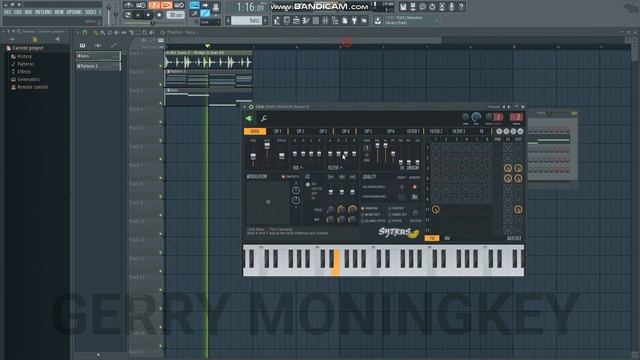Select the Slice tool in playlist toolbar

131,32
